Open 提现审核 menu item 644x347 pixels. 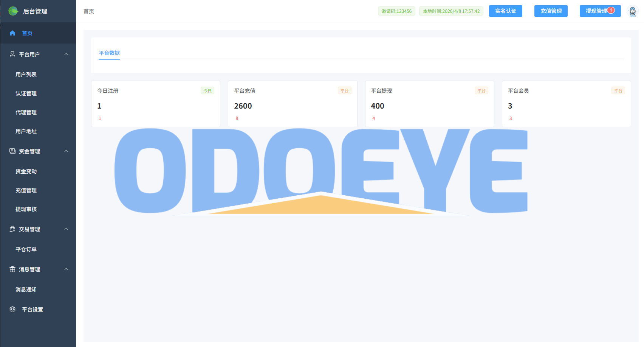38,209
